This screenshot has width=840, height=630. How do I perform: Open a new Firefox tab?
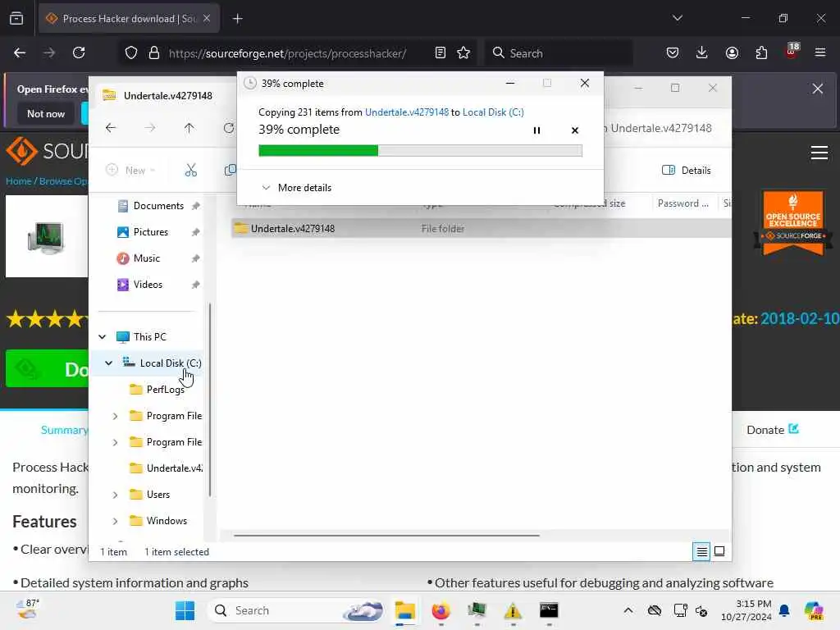[238, 19]
